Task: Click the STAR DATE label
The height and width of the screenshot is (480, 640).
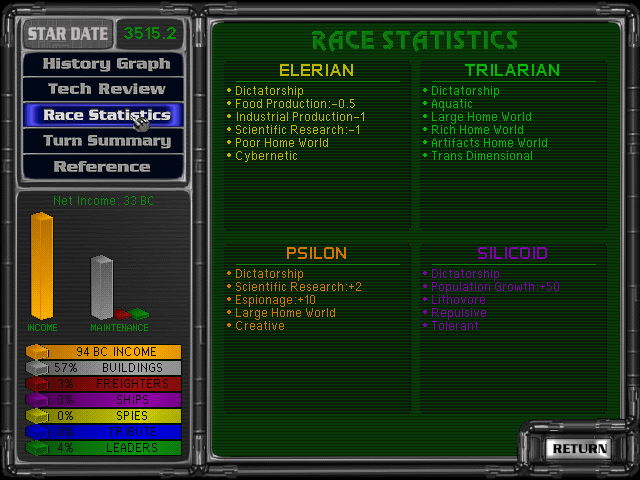Action: pyautogui.click(x=68, y=33)
